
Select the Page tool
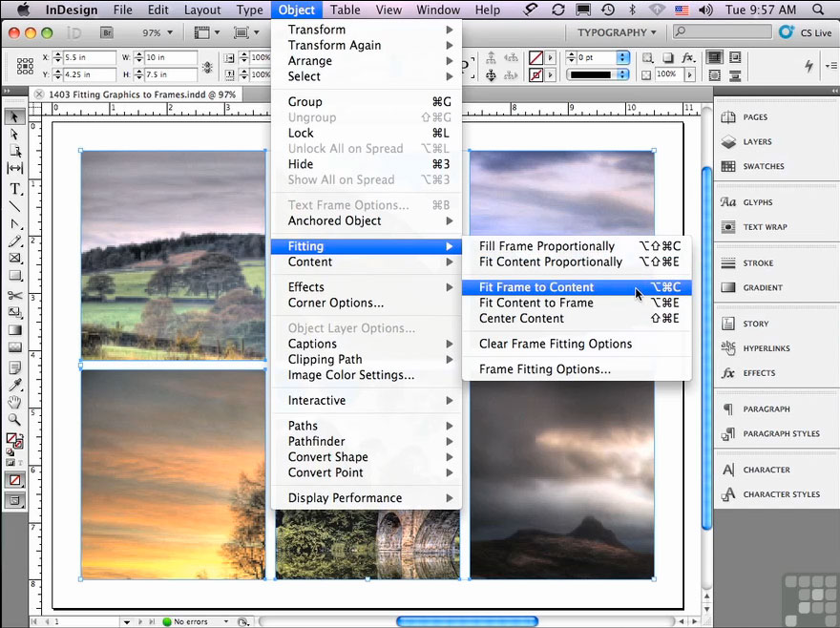click(14, 151)
